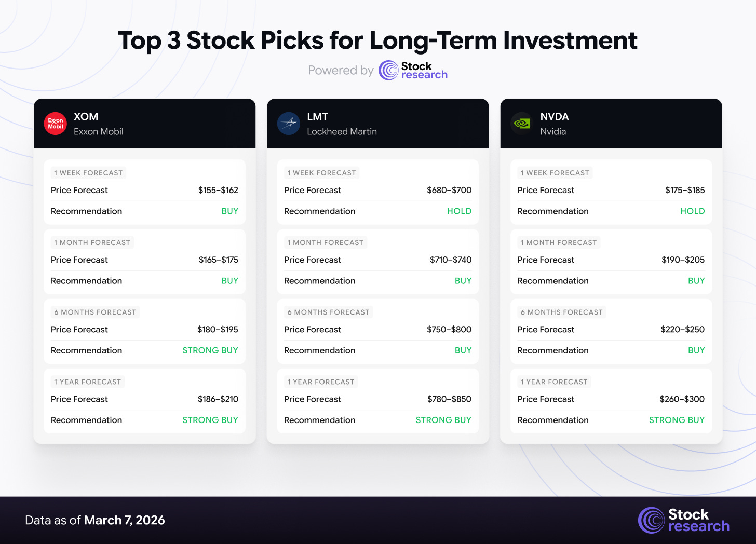Select LMT price forecast $750–$800
The image size is (756, 544).
[449, 329]
